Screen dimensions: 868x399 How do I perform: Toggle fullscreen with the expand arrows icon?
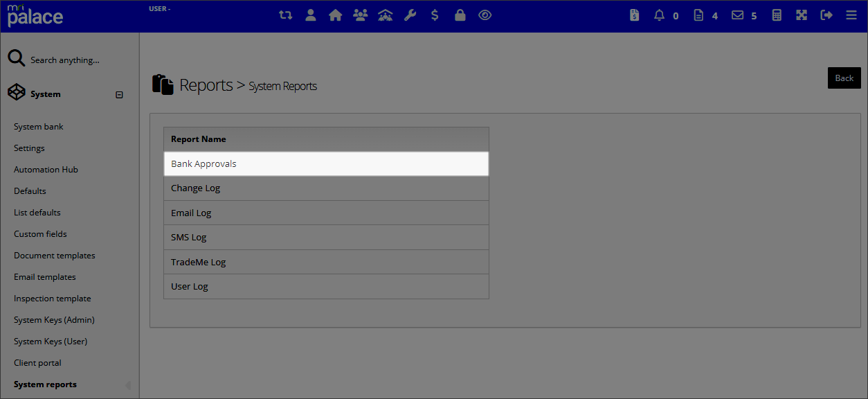coord(802,15)
